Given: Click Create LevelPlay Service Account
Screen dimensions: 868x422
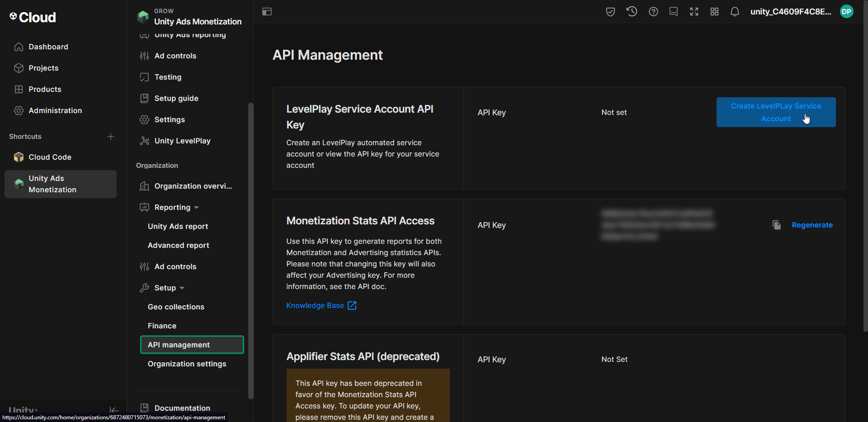Looking at the screenshot, I should pyautogui.click(x=776, y=112).
